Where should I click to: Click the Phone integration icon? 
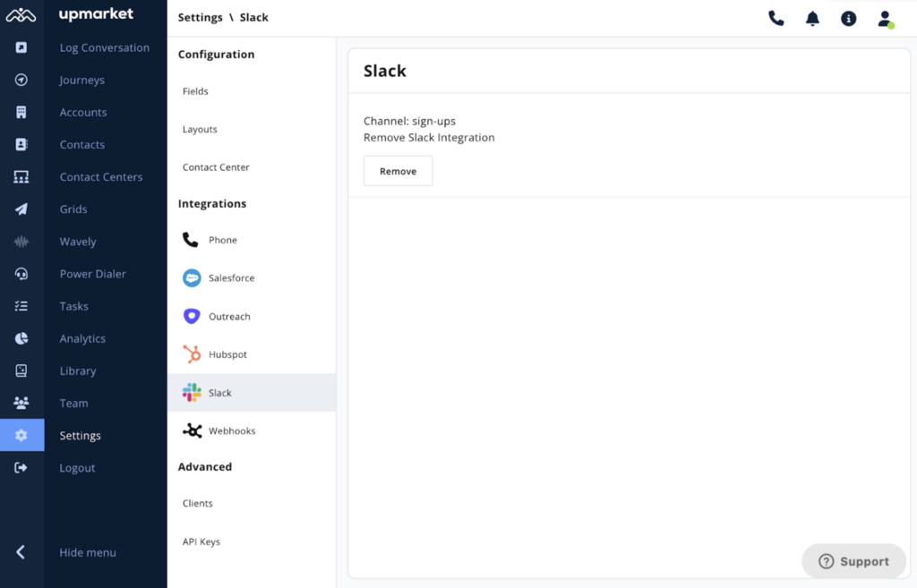tap(191, 240)
